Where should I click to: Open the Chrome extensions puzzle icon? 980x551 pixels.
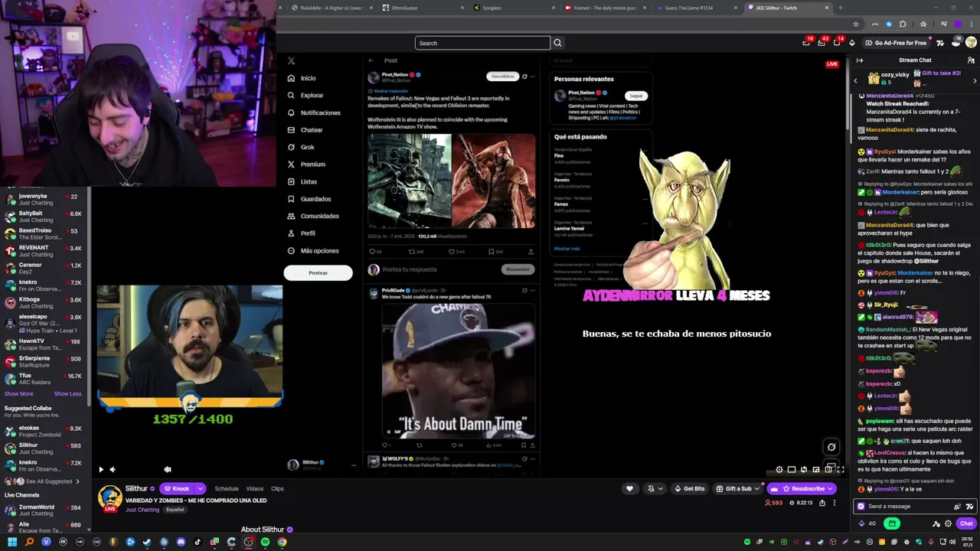pos(903,24)
